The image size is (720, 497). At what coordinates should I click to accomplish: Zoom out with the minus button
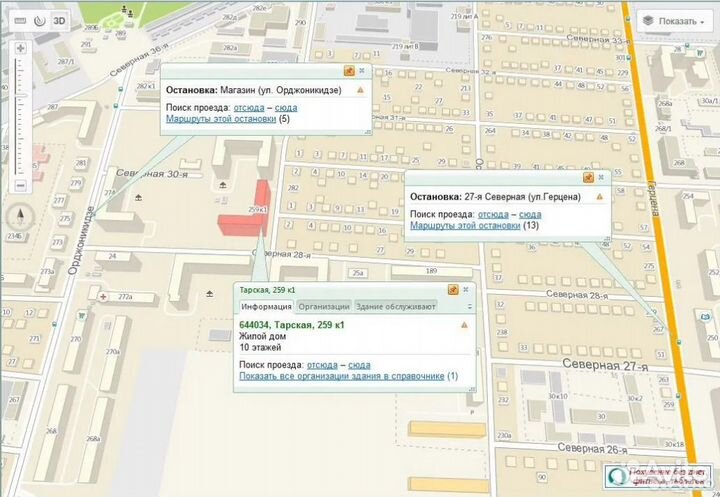point(21,186)
